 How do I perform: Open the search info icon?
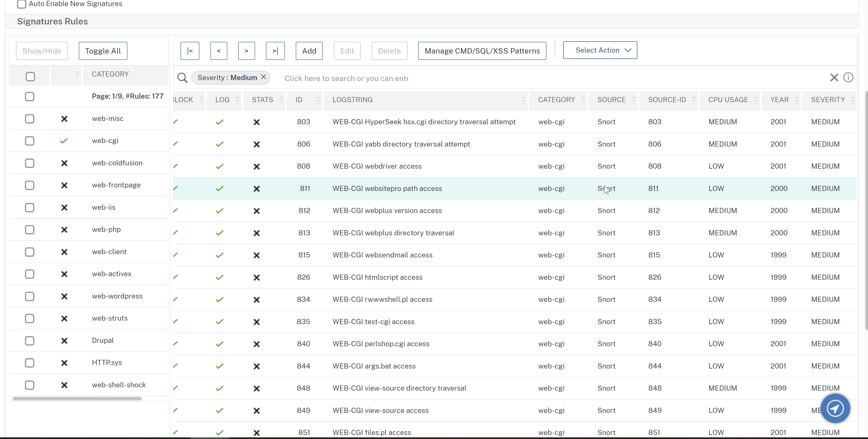pos(848,78)
